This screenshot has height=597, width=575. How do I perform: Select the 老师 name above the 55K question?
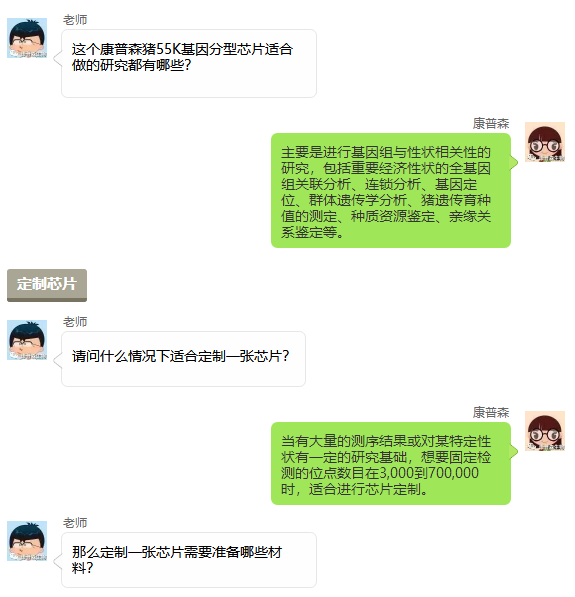point(75,20)
